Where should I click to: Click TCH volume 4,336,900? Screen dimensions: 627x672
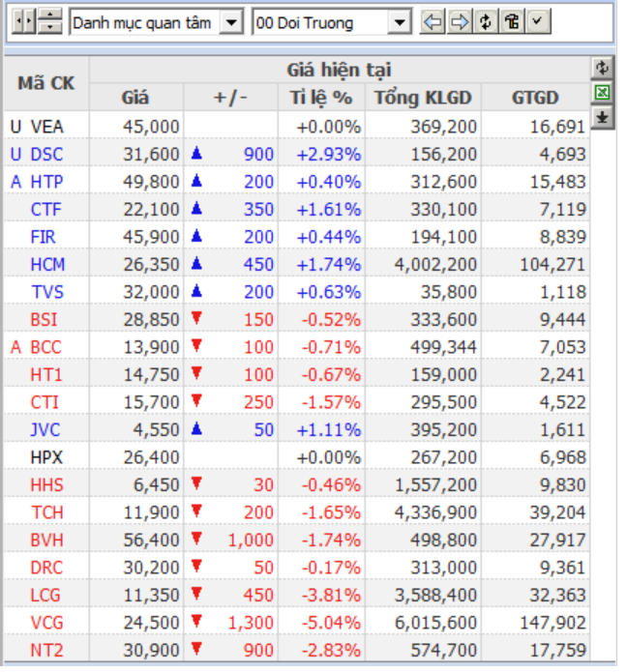tap(435, 512)
